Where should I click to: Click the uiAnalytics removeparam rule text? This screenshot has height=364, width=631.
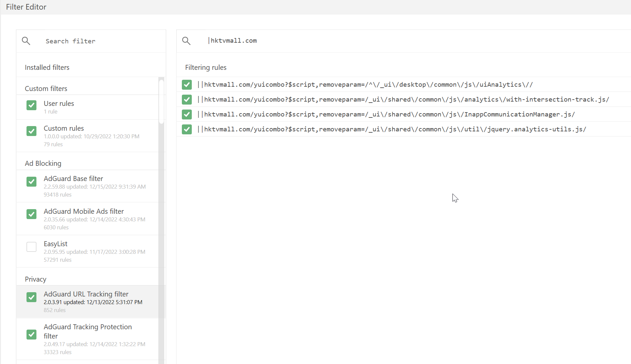[x=365, y=85]
